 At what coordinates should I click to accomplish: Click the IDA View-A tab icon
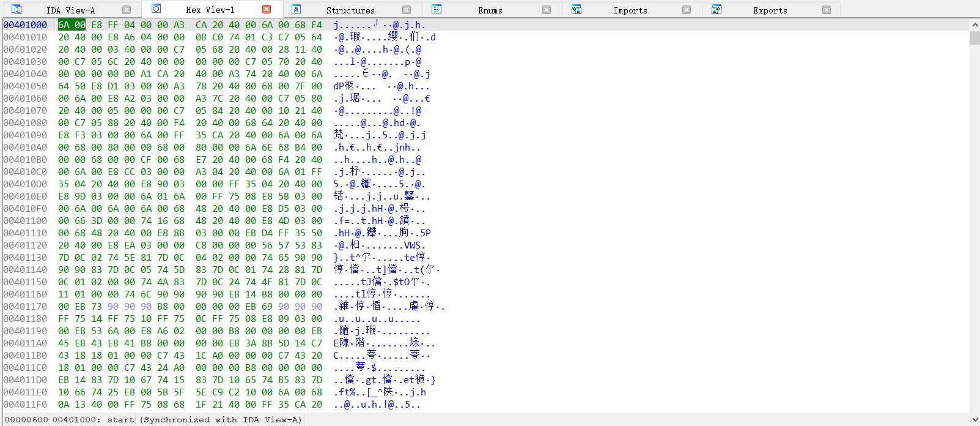[17, 9]
